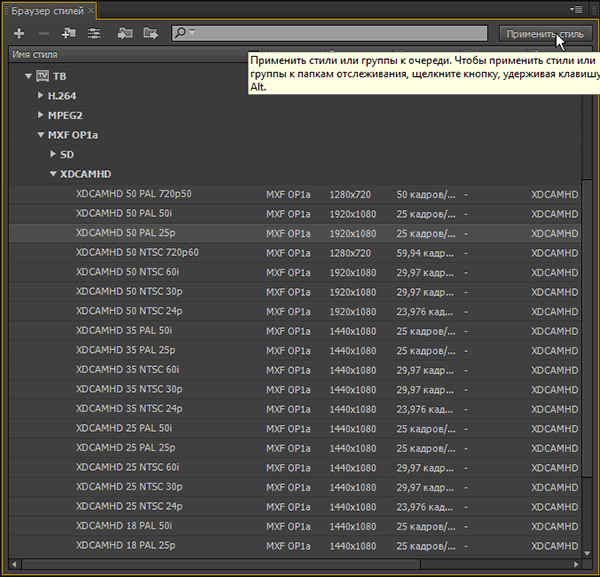The image size is (600, 577).
Task: Click the vertical scrollbar thumb
Action: click(587, 327)
